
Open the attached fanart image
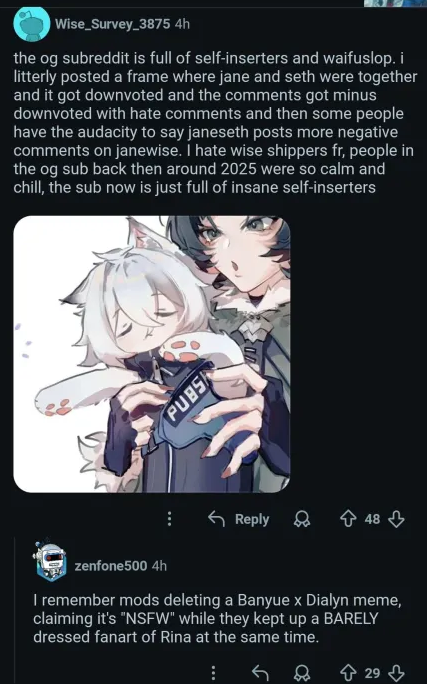pyautogui.click(x=152, y=354)
